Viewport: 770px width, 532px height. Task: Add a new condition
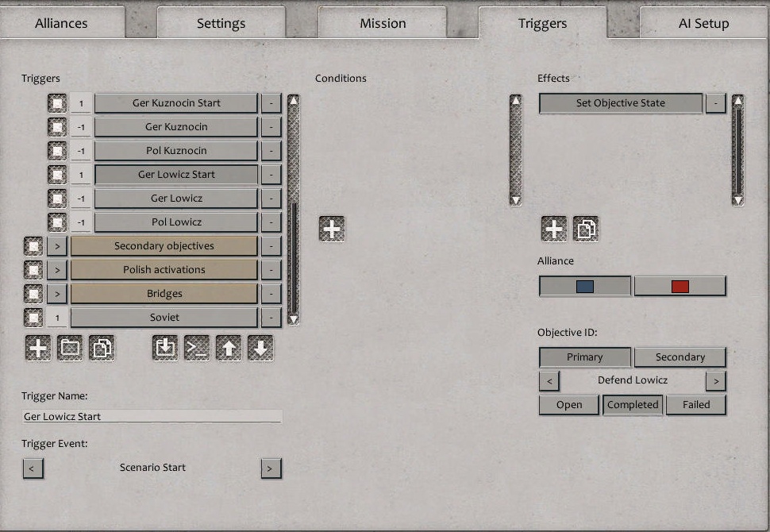coord(332,229)
